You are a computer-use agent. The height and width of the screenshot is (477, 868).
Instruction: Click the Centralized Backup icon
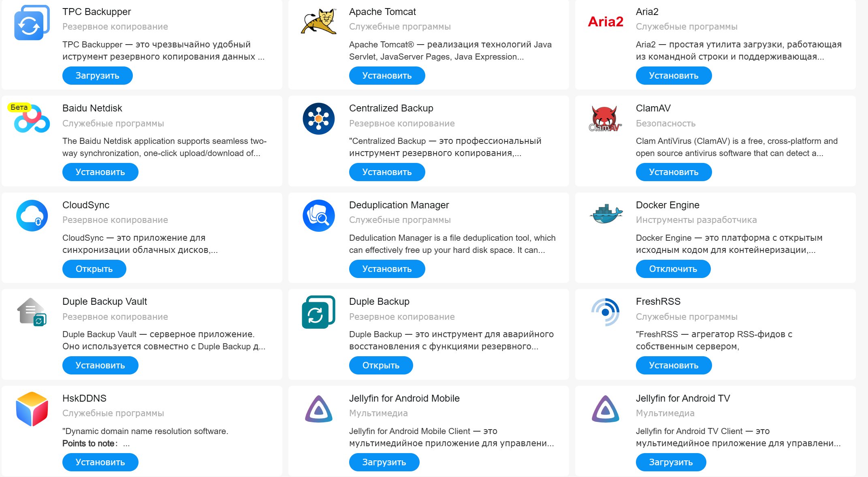point(319,119)
